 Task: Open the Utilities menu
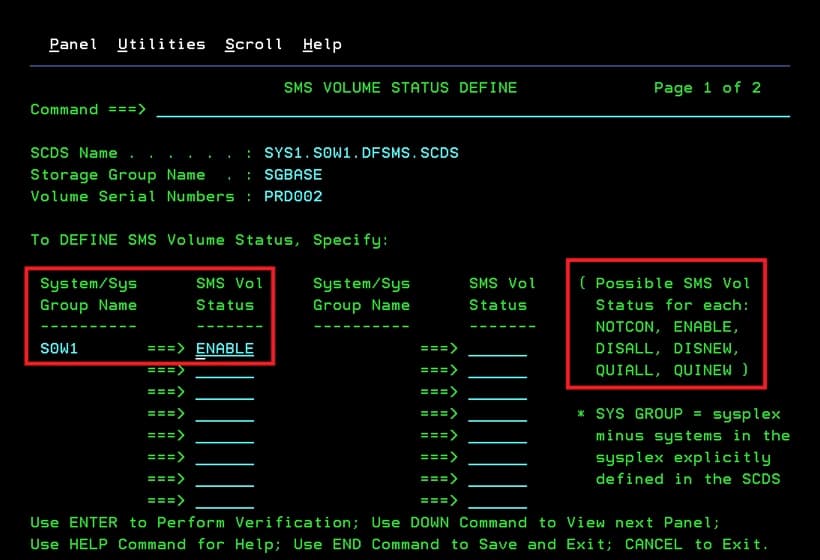(x=161, y=44)
